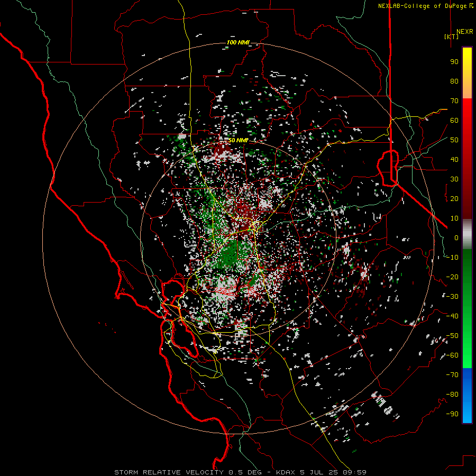Select the -80 scale value
476x476 pixels.
click(452, 395)
